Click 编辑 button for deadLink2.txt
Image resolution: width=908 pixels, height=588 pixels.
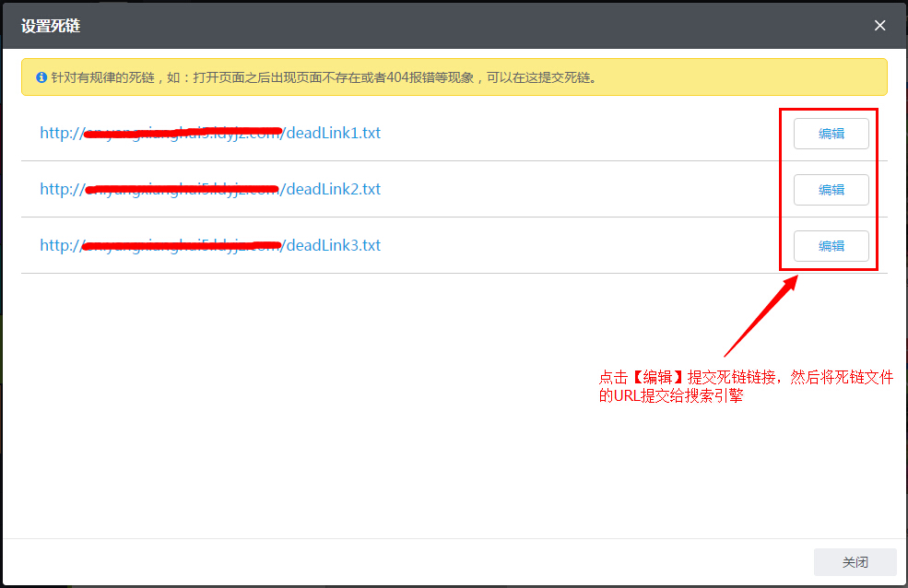[831, 189]
